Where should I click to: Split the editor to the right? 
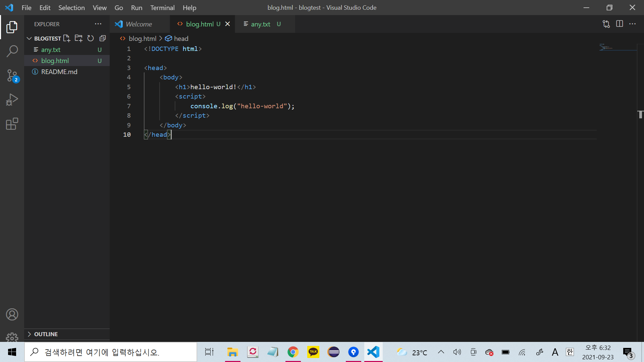click(x=620, y=24)
